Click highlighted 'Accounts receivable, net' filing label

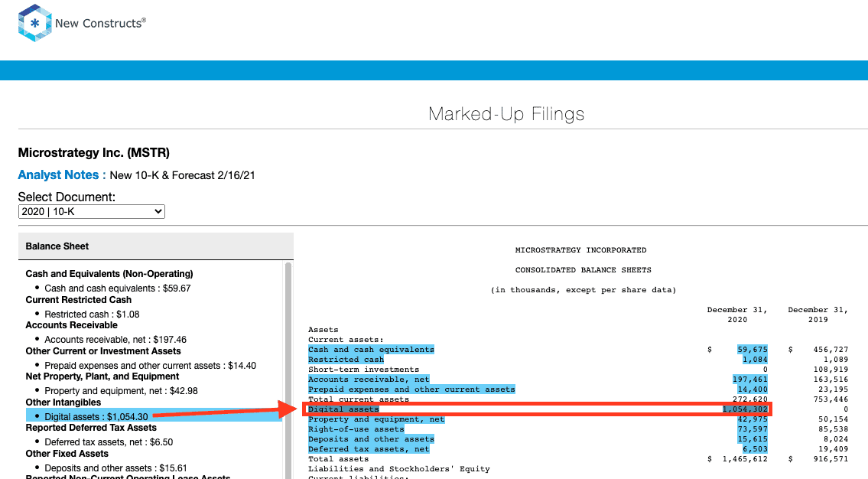tap(369, 380)
